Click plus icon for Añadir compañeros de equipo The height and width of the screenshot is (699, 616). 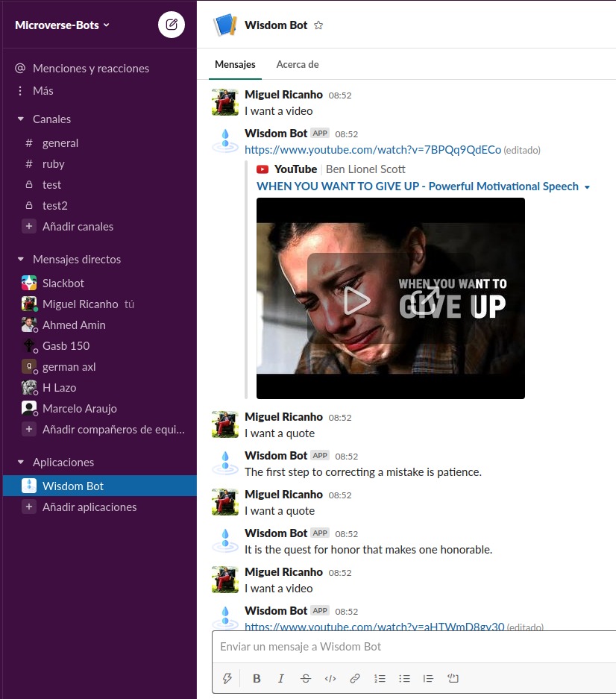(x=29, y=429)
